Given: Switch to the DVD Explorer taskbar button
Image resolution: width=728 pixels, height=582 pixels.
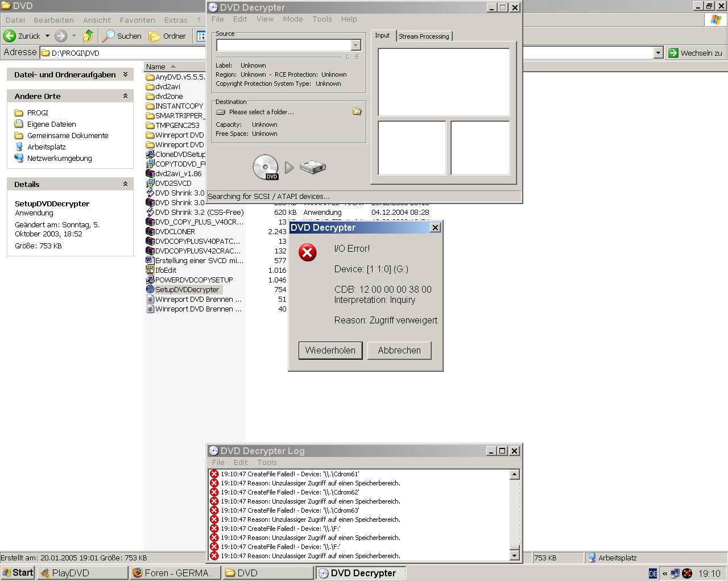Looking at the screenshot, I should click(x=268, y=573).
